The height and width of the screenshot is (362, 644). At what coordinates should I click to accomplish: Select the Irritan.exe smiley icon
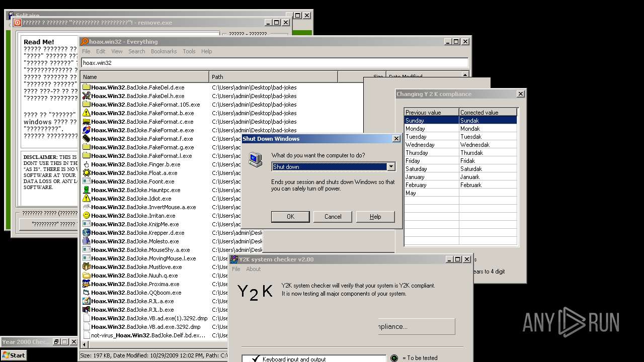point(87,216)
